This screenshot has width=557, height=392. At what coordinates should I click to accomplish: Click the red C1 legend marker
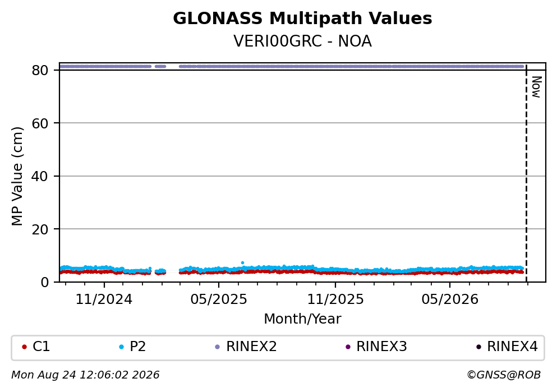point(24,347)
